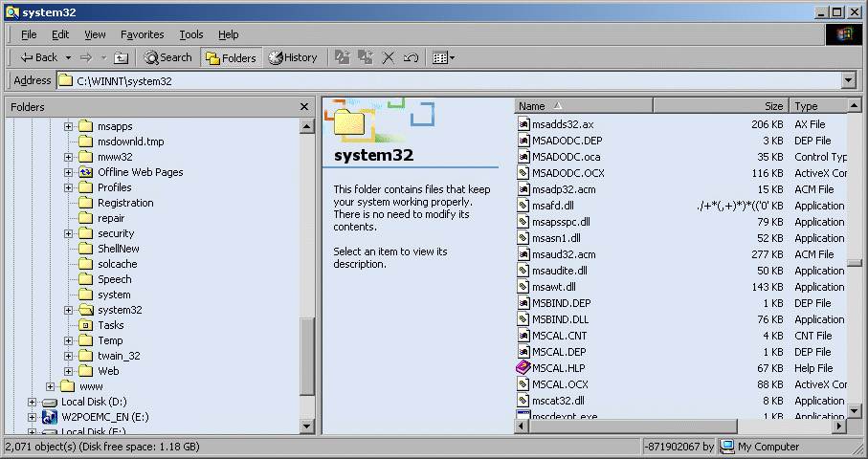868x459 pixels.
Task: Click the Delete X icon in toolbar
Action: click(389, 57)
